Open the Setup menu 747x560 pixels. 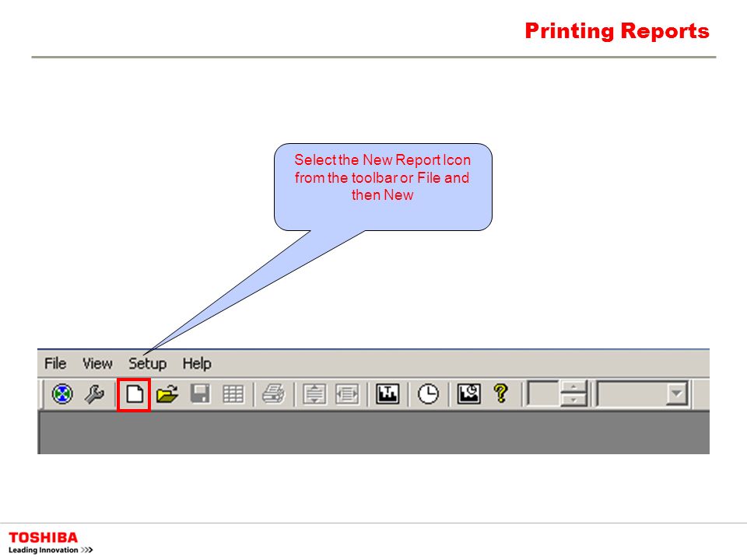coord(147,363)
